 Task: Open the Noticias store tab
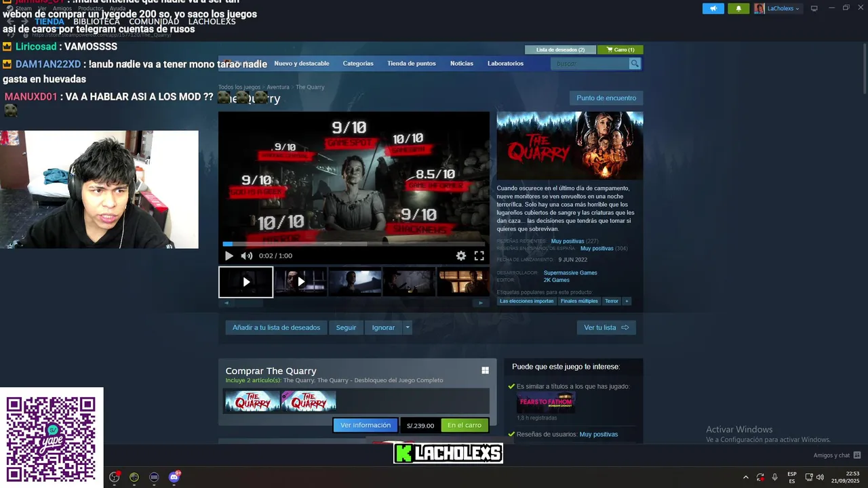(x=462, y=64)
